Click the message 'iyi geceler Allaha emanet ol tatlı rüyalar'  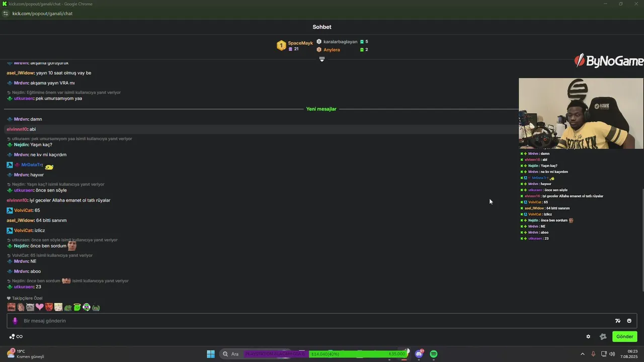coord(70,200)
